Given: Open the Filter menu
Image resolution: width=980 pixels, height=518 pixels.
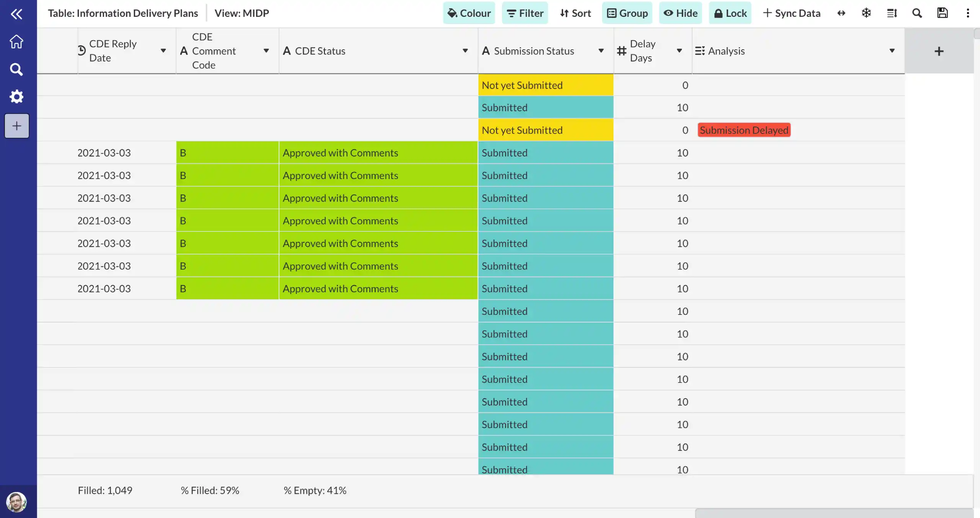Looking at the screenshot, I should tap(525, 13).
